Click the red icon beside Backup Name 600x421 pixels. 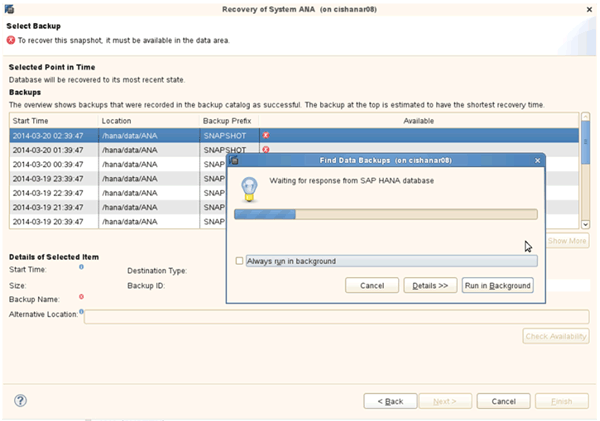[81, 297]
